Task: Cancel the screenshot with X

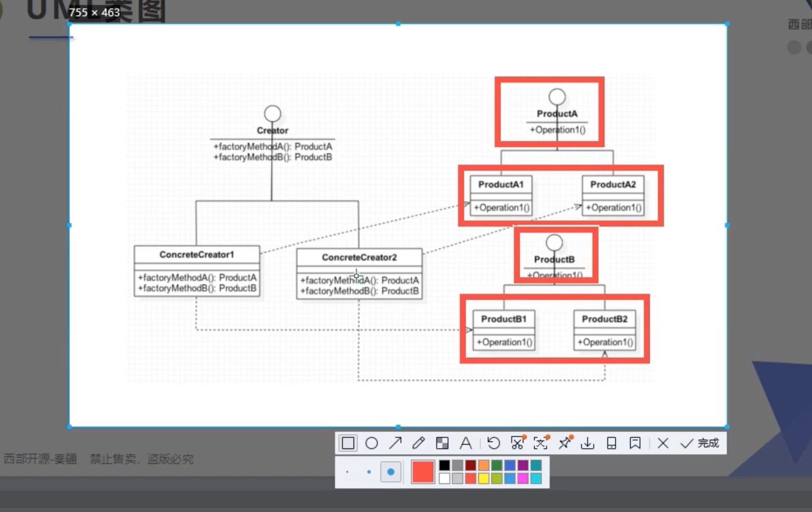Action: pos(663,443)
